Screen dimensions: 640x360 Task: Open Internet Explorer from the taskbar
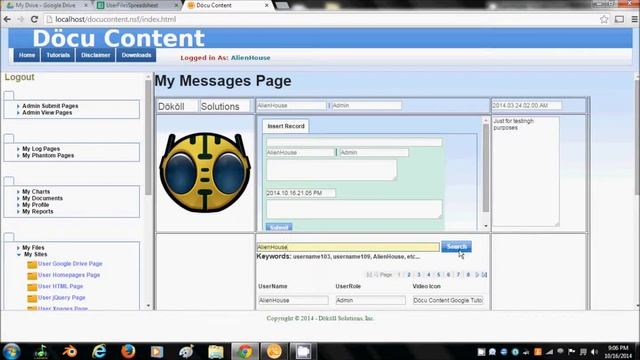click(x=99, y=351)
